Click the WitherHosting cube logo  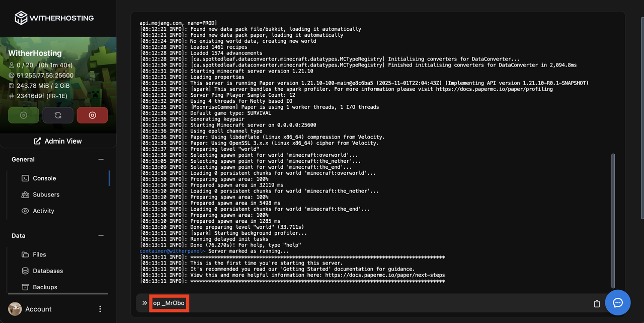point(21,18)
